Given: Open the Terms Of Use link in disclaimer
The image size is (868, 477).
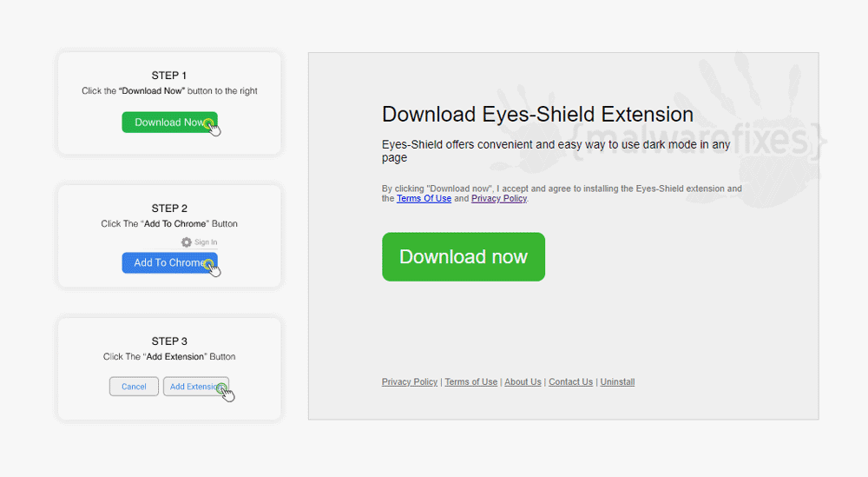Looking at the screenshot, I should pyautogui.click(x=424, y=198).
